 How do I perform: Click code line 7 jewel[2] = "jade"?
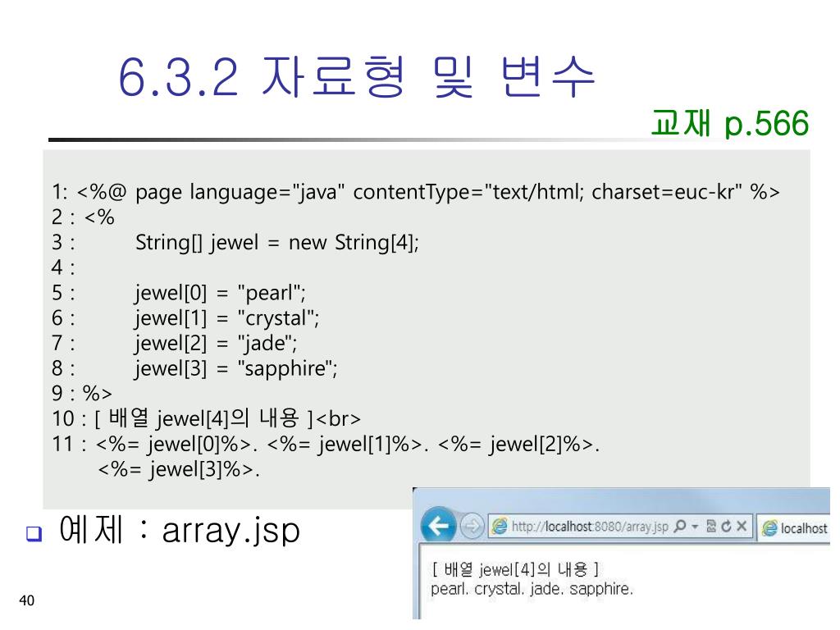pyautogui.click(x=216, y=344)
